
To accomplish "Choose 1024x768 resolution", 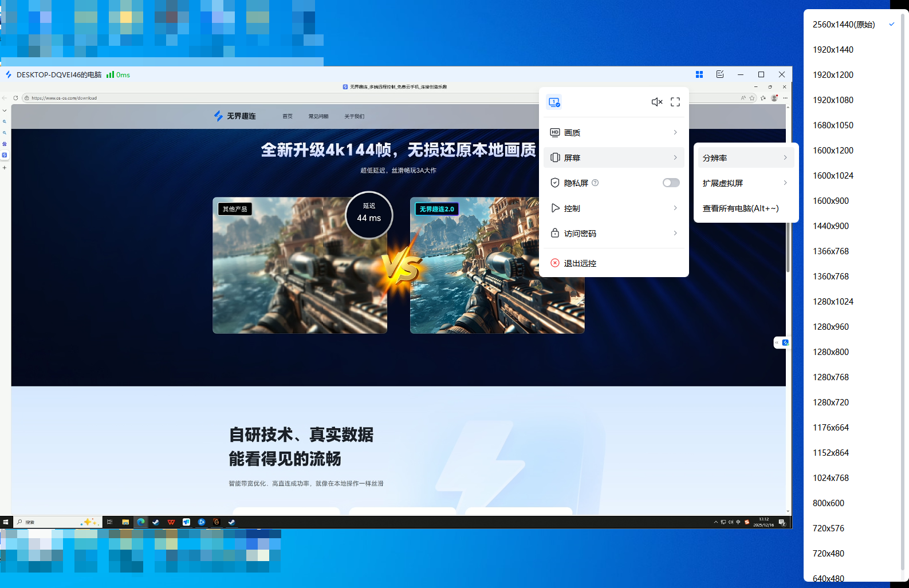I will [x=853, y=477].
